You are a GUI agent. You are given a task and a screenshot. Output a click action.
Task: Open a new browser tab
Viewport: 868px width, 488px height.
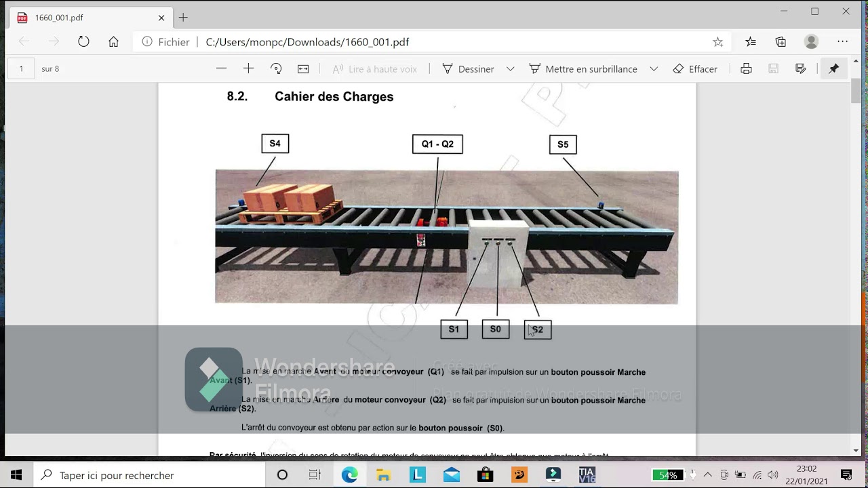point(183,18)
